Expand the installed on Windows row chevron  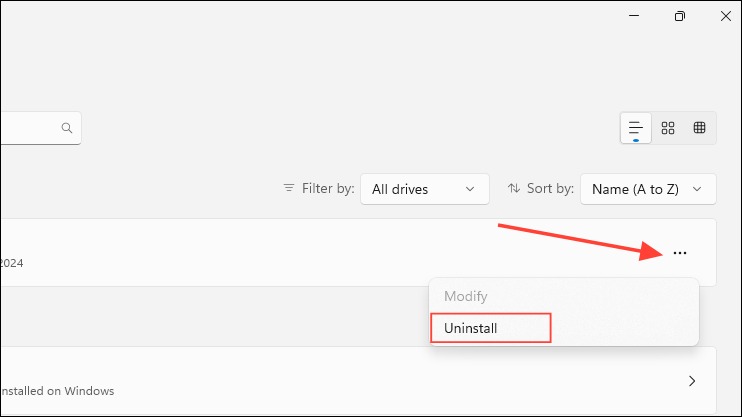point(692,381)
